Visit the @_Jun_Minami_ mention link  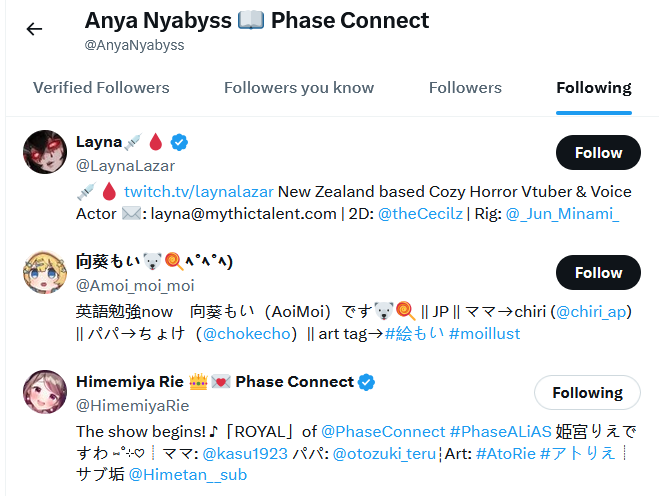pyautogui.click(x=562, y=214)
